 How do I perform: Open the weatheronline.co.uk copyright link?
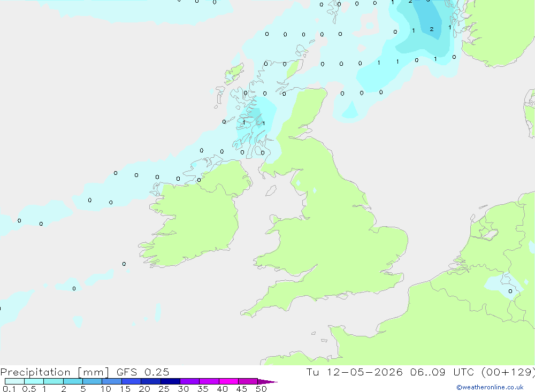tap(490, 387)
